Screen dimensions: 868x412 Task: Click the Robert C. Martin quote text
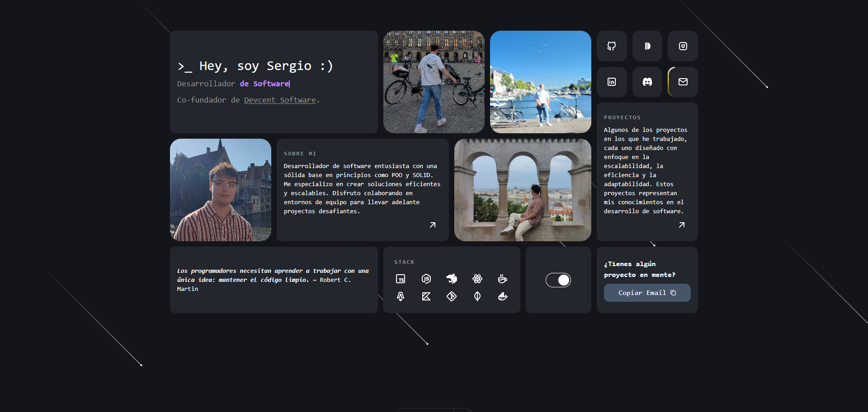[x=273, y=280]
